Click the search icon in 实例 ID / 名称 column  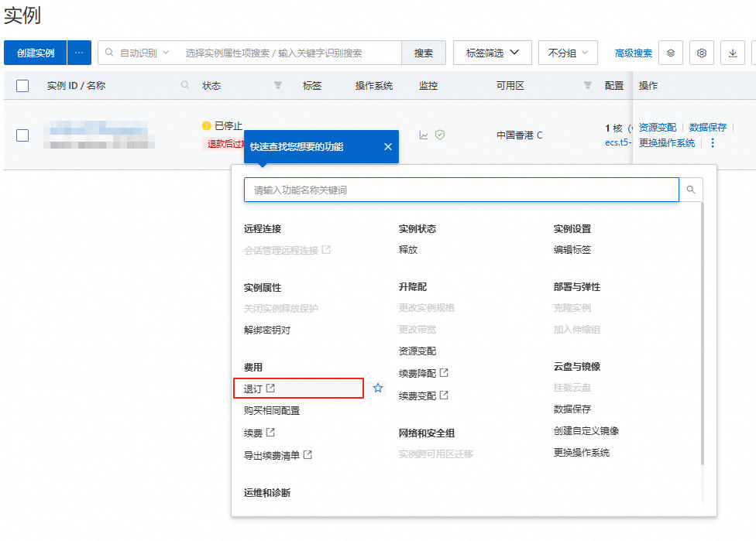click(184, 85)
